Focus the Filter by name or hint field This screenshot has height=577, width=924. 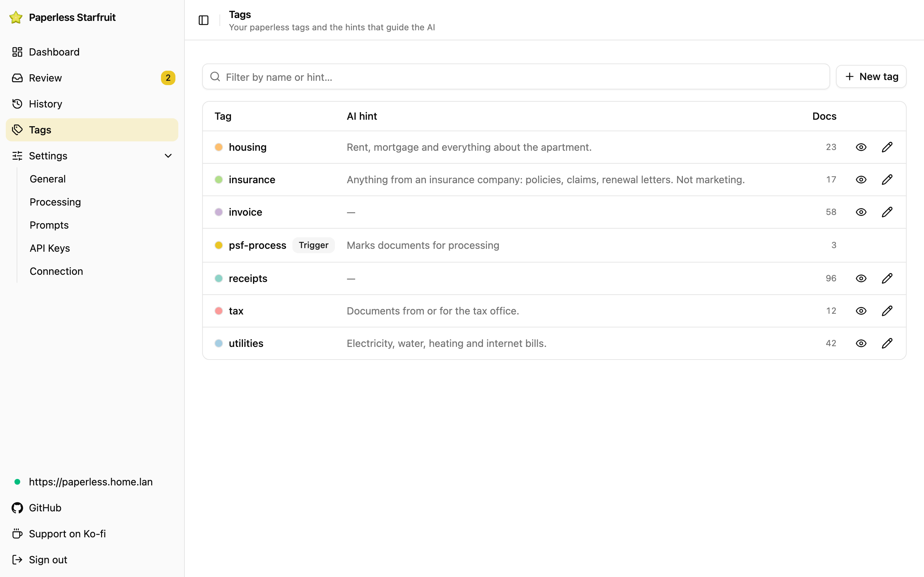tap(516, 77)
